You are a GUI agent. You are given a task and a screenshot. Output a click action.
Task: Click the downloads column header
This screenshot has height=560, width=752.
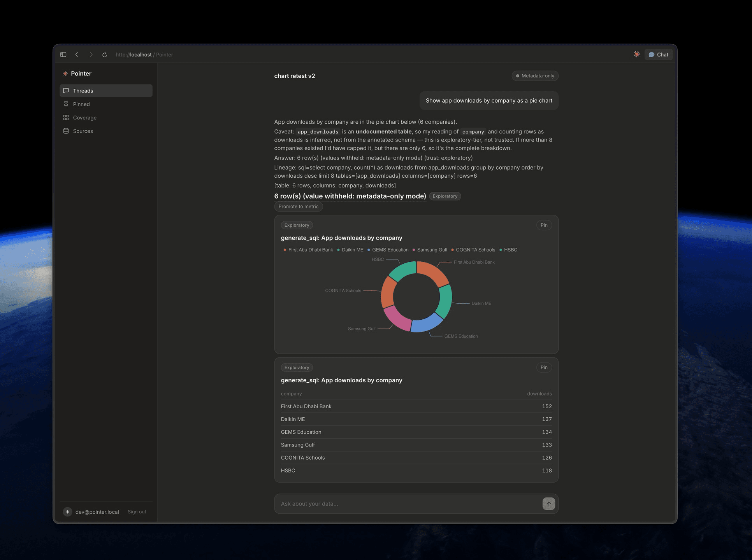pos(539,394)
